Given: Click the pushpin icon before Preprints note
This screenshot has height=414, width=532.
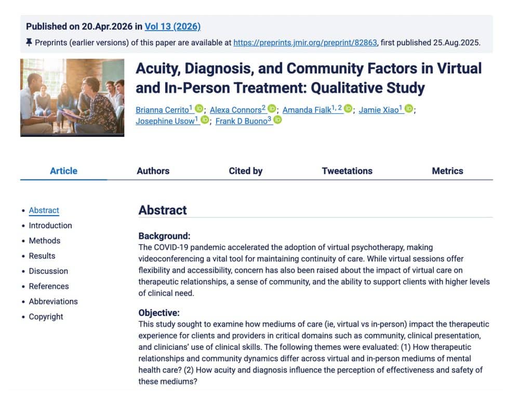Looking at the screenshot, I should [29, 43].
